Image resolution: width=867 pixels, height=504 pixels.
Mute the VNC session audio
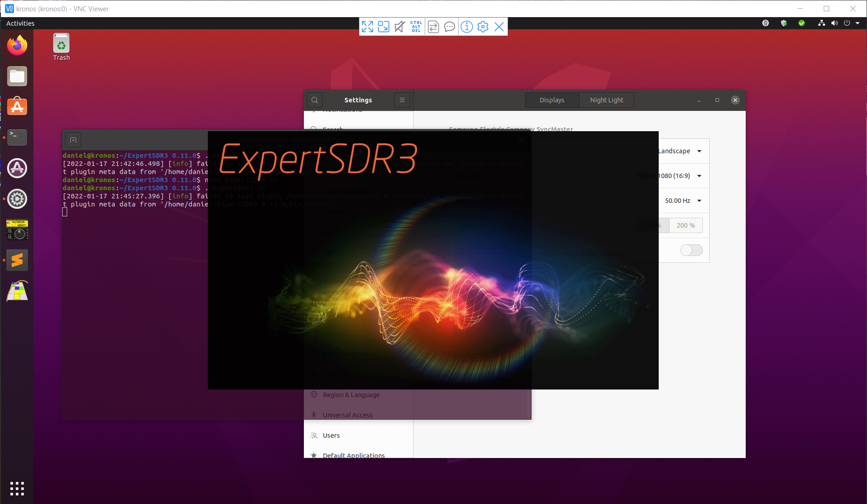click(x=399, y=27)
